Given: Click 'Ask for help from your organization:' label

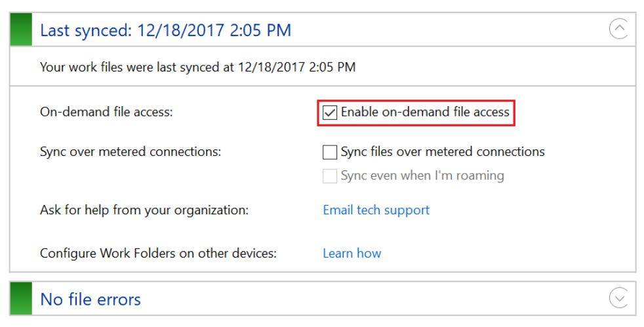Looking at the screenshot, I should click(x=144, y=210).
